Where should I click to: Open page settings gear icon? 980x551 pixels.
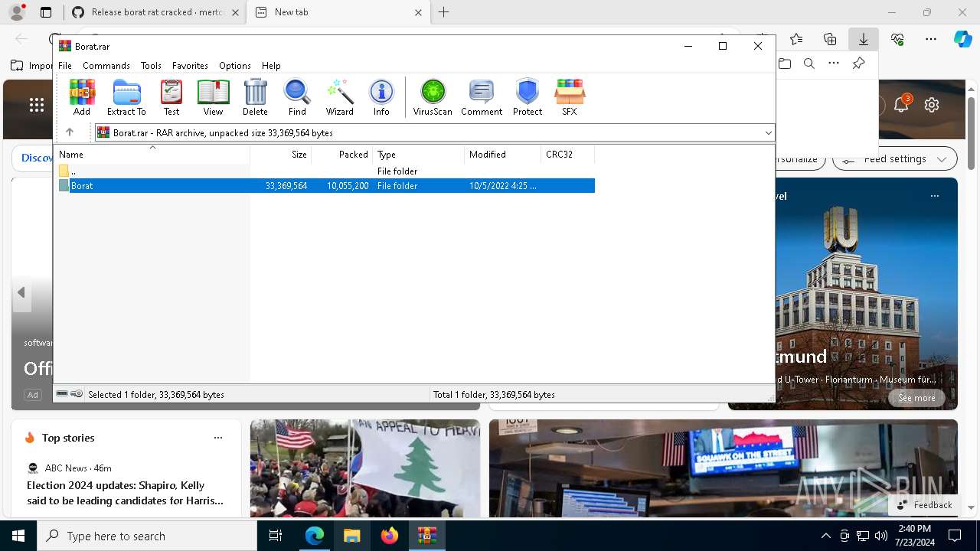click(x=932, y=105)
